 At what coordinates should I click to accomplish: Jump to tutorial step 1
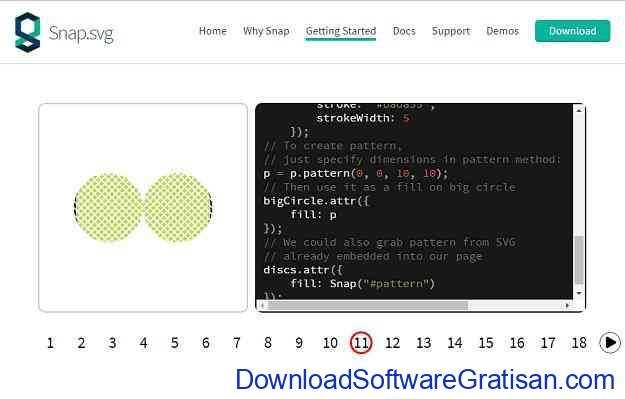click(x=50, y=343)
